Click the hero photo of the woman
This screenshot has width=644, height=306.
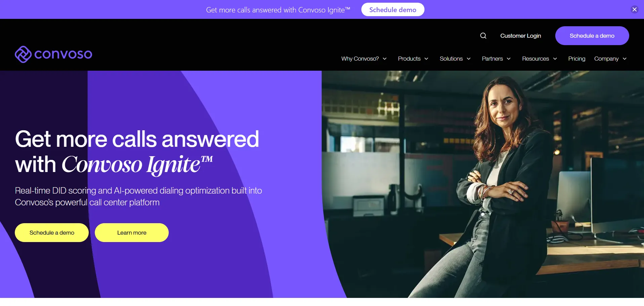[x=483, y=184]
